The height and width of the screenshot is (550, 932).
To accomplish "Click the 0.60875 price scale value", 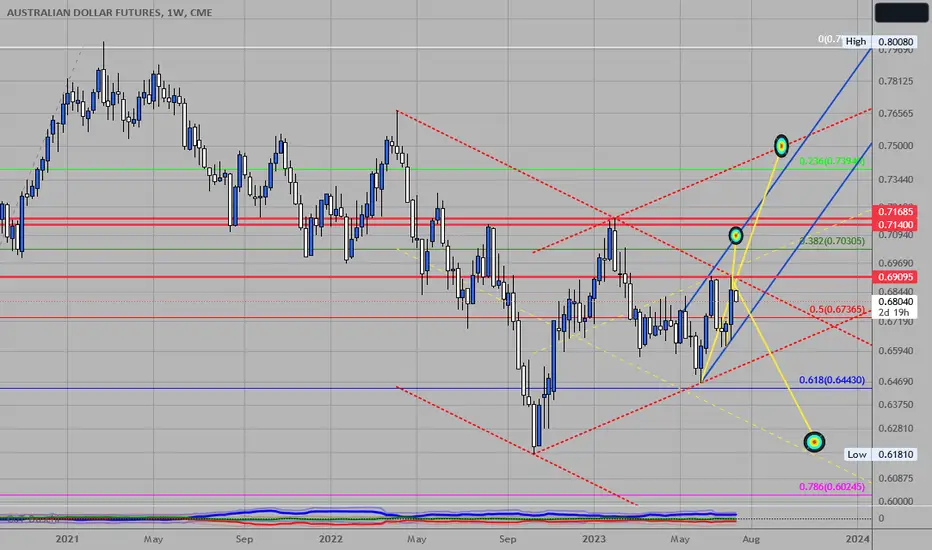I will [x=896, y=478].
